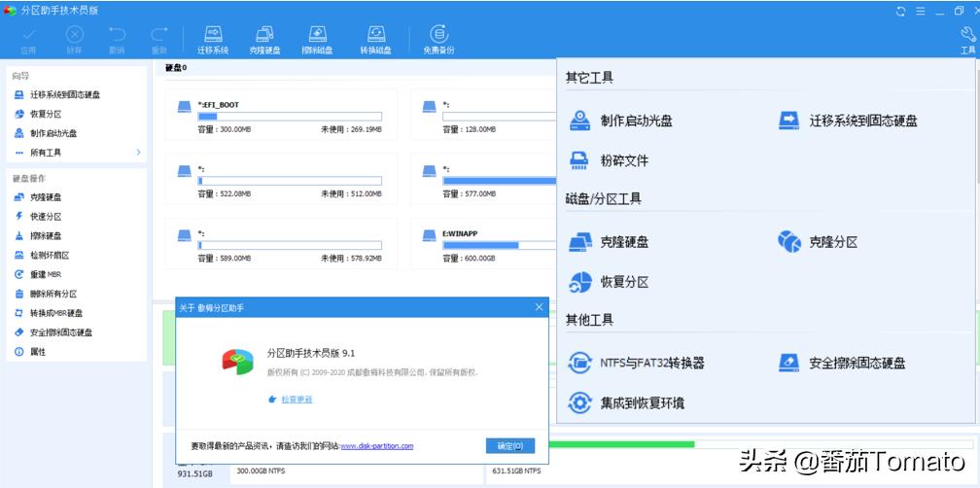Click the 检查更新 link in the About dialog
Screen dimensions: 980x488
297,400
